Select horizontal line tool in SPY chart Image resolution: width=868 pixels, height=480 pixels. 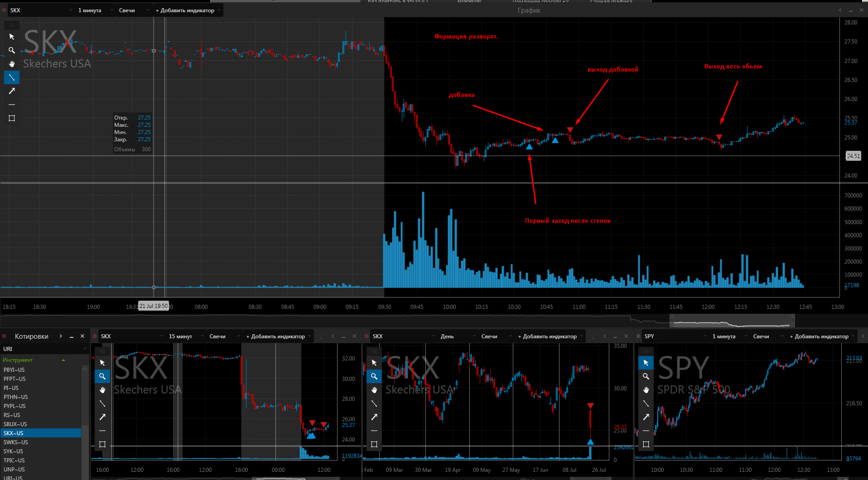click(646, 431)
